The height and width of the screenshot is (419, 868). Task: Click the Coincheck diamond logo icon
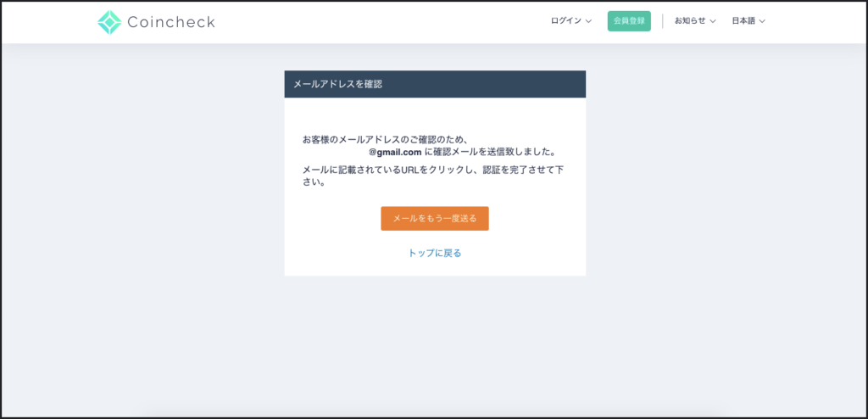[109, 22]
